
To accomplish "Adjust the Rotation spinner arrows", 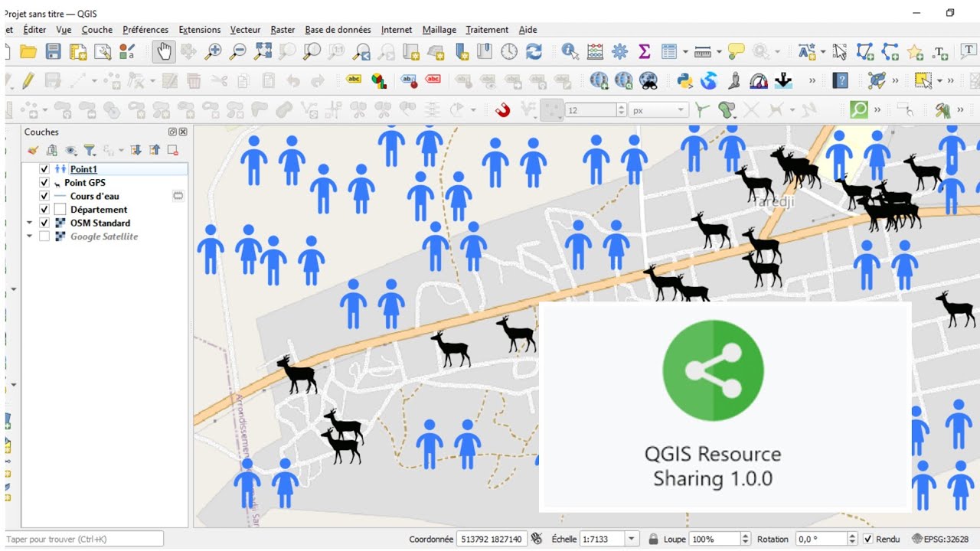I will pyautogui.click(x=852, y=539).
